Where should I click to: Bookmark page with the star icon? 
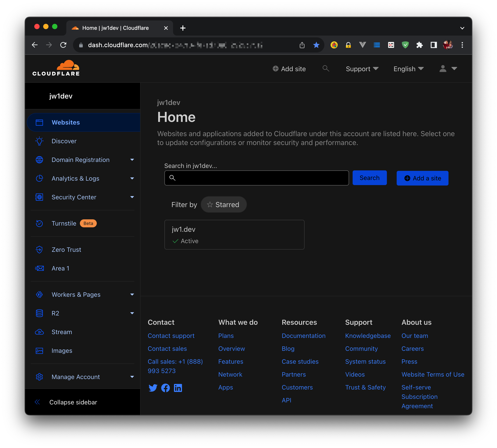[x=316, y=45]
